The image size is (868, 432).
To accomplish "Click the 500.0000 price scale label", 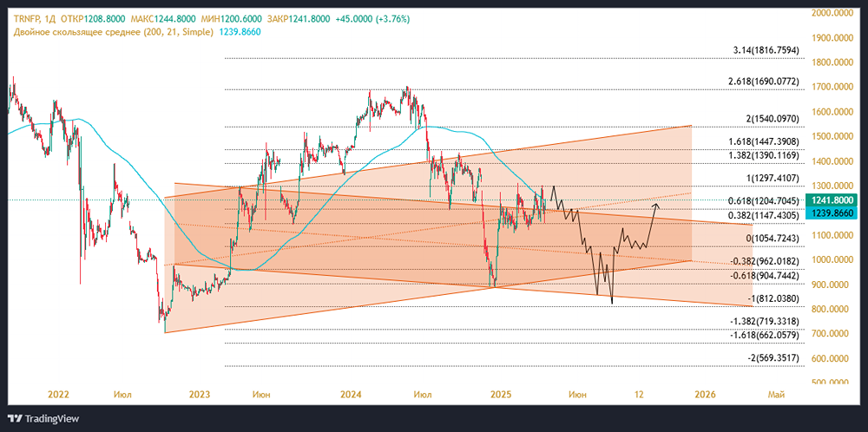I will click(832, 382).
